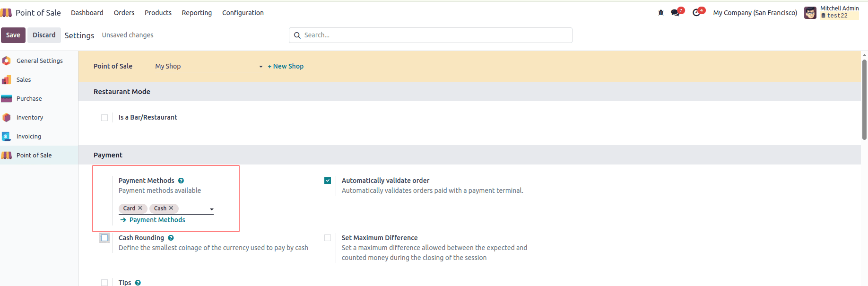868x286 pixels.
Task: Click the Cash Rounding help icon
Action: coord(171,238)
